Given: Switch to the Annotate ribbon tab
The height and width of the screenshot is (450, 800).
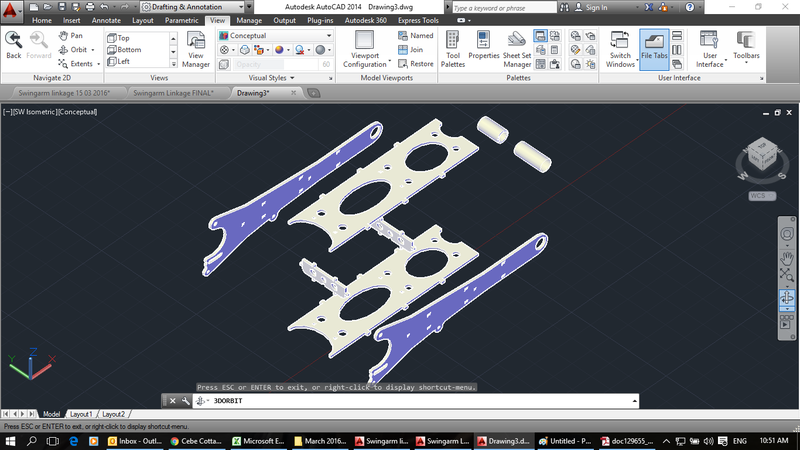Looking at the screenshot, I should 105,20.
